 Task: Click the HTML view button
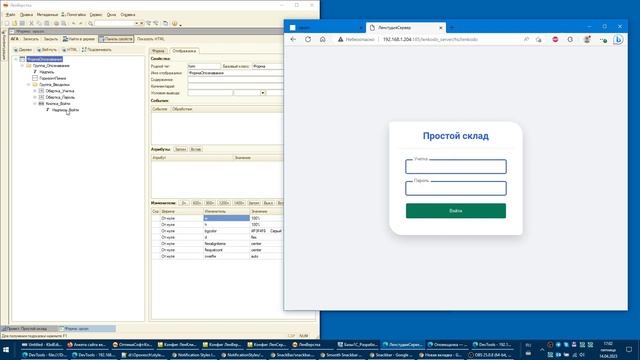click(x=70, y=50)
